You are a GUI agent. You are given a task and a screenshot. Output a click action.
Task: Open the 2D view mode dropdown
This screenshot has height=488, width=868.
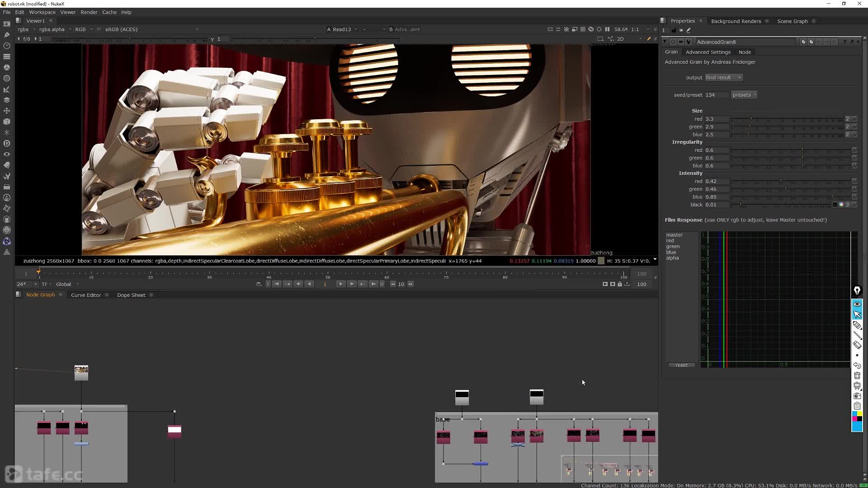629,39
